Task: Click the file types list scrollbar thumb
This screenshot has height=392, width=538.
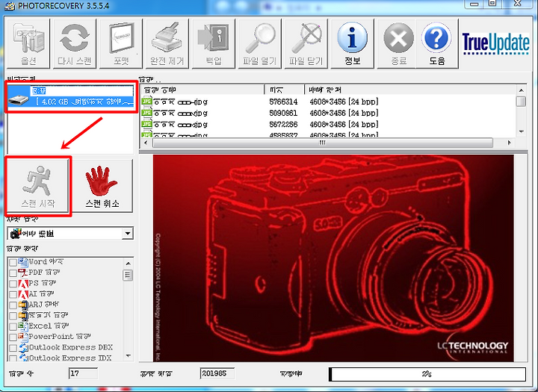Action: coord(128,276)
